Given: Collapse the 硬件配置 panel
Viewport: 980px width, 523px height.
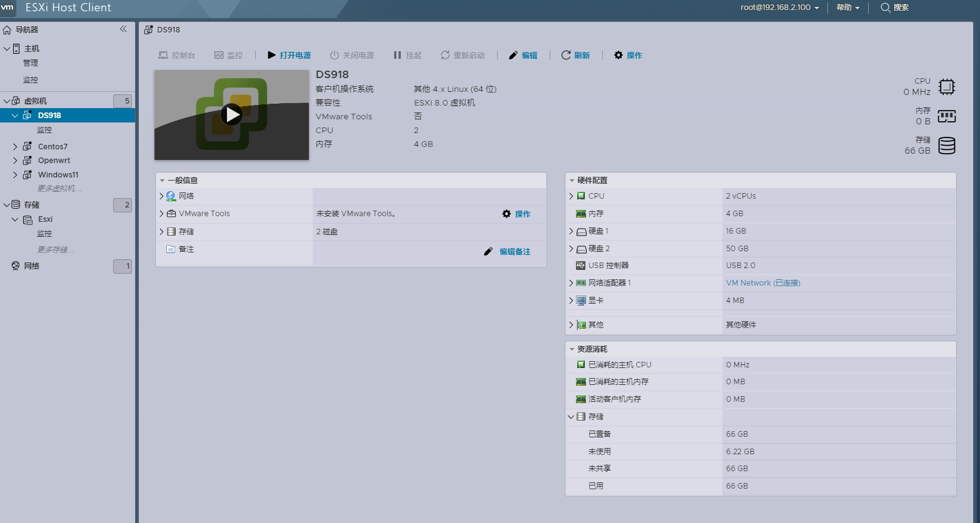Looking at the screenshot, I should pyautogui.click(x=571, y=180).
